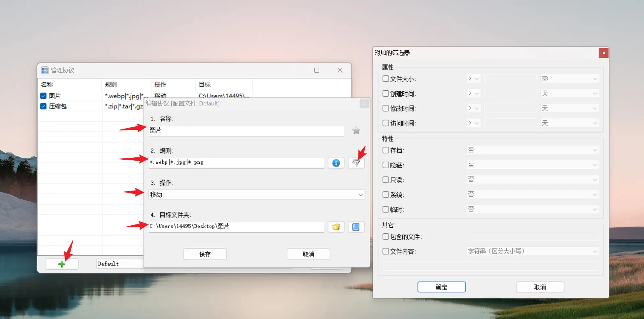The width and height of the screenshot is (644, 319).
Task: Close the 附加的筛选器 dialog with red X
Action: click(x=603, y=53)
